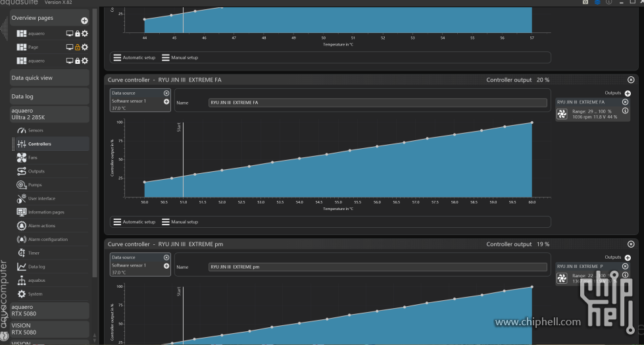Click the Information pages icon
Viewport: 644px width, 345px height.
[x=21, y=212]
